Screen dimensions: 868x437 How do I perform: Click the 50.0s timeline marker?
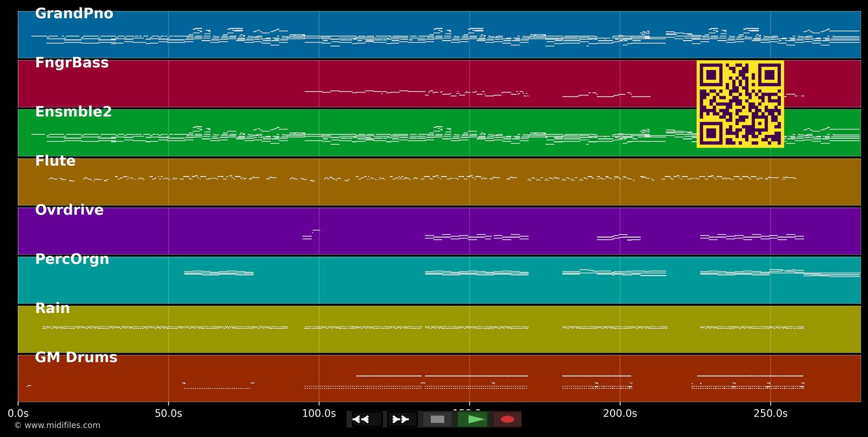[168, 413]
